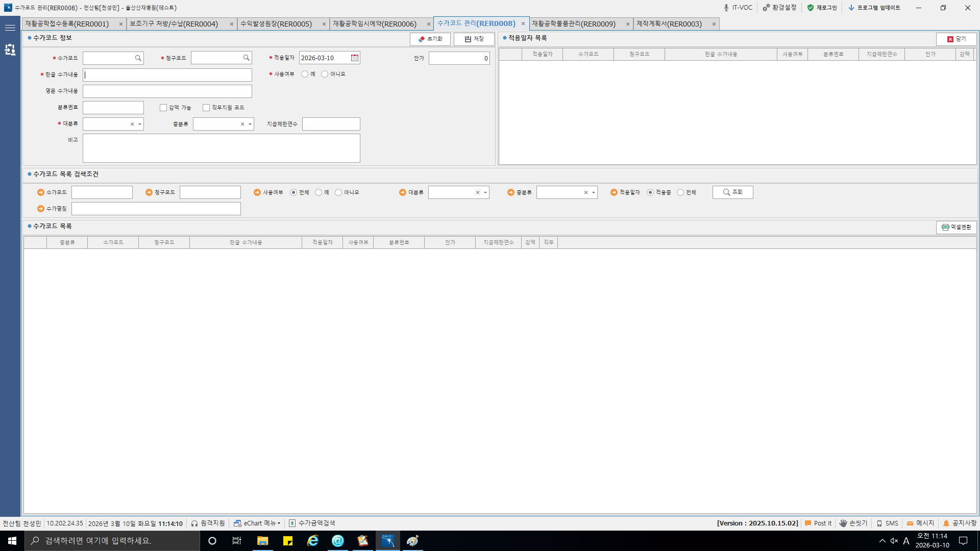
Task: Open Cortana circle on taskbar
Action: pyautogui.click(x=212, y=541)
